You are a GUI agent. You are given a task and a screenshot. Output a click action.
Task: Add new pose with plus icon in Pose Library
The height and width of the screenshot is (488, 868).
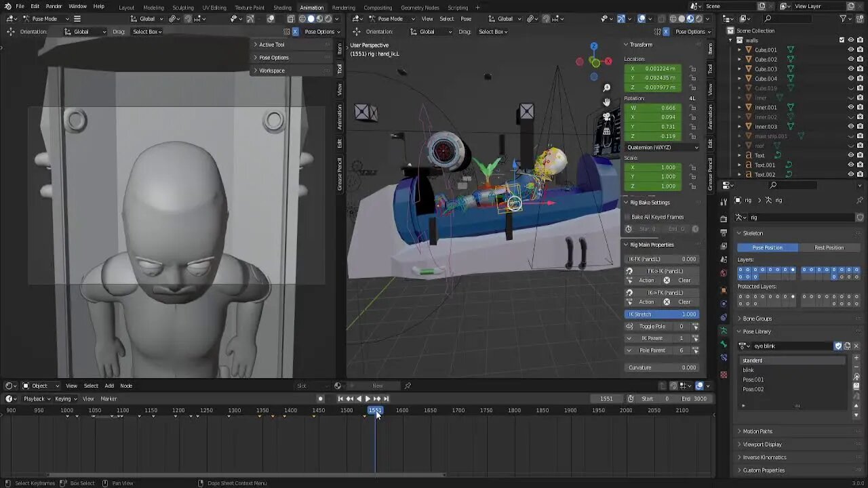click(856, 359)
